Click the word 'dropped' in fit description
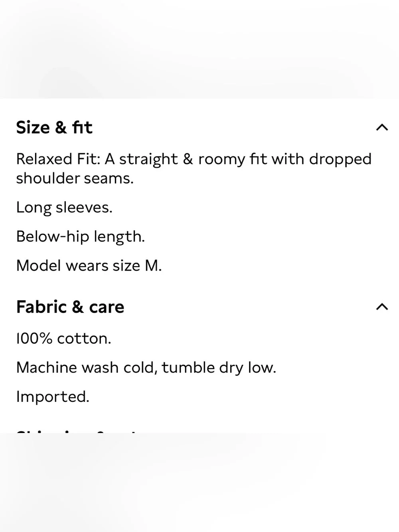Screen dimensions: 399x532 (x=340, y=159)
